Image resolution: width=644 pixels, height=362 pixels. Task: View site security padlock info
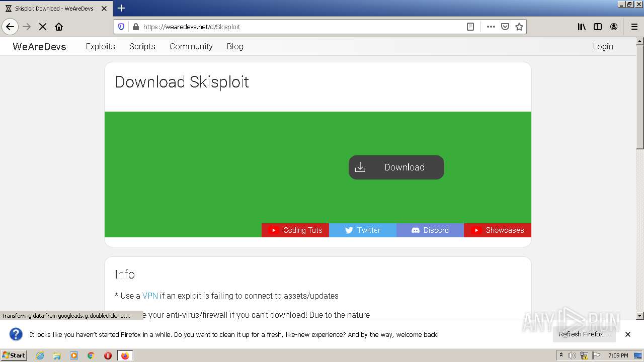click(135, 27)
